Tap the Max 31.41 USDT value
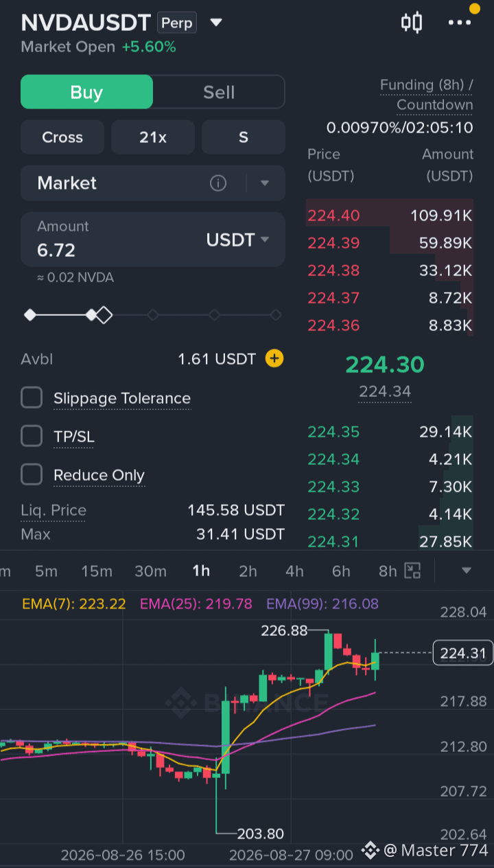The height and width of the screenshot is (868, 494). coord(240,534)
